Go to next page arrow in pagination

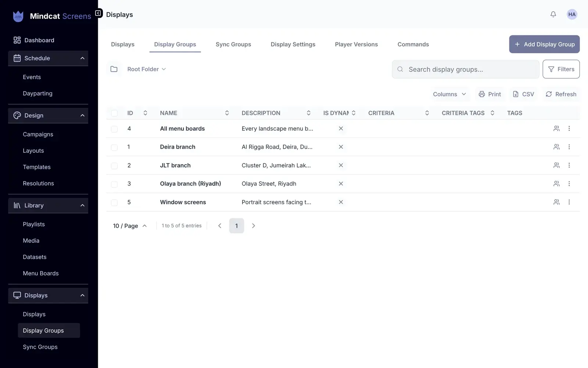tap(253, 226)
